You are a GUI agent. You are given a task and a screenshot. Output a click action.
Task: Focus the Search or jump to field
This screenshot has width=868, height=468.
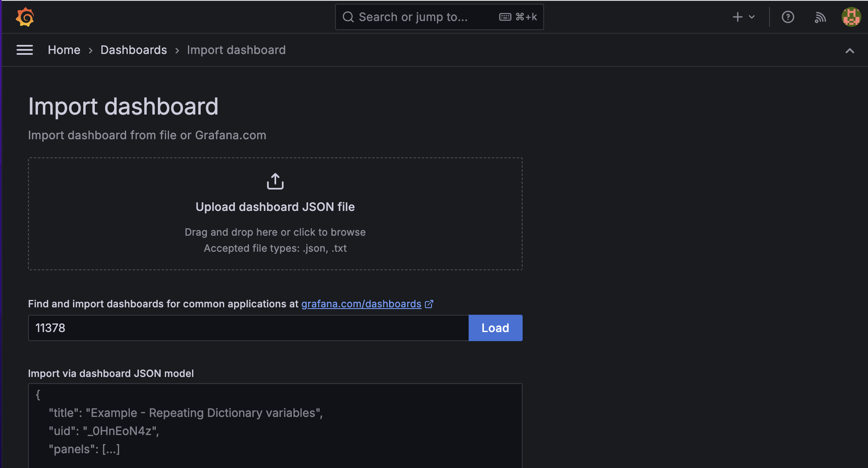[x=439, y=17]
